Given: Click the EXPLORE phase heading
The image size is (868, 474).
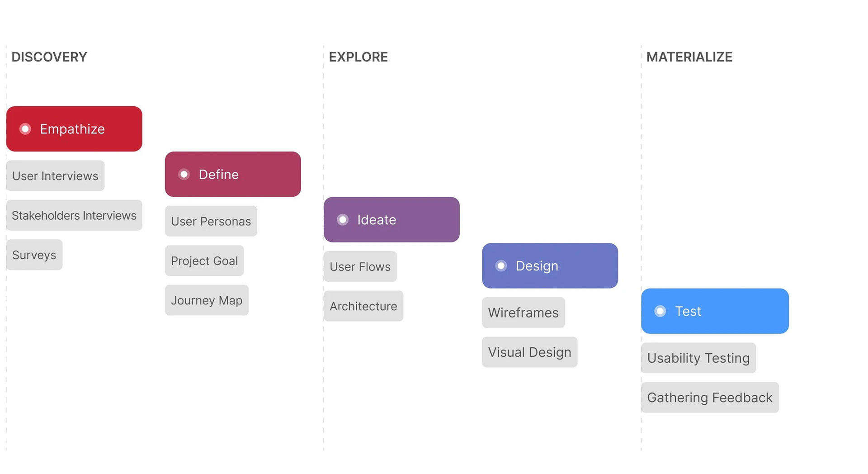Looking at the screenshot, I should (x=359, y=57).
